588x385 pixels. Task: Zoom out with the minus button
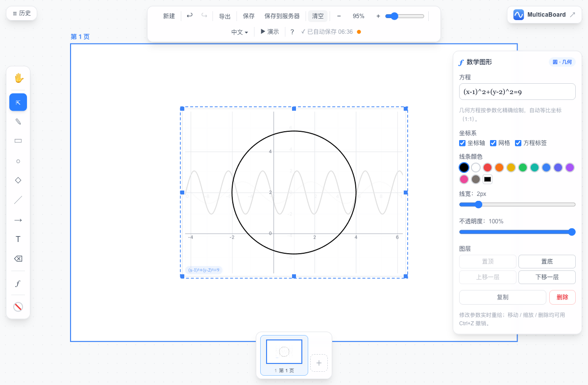(339, 16)
